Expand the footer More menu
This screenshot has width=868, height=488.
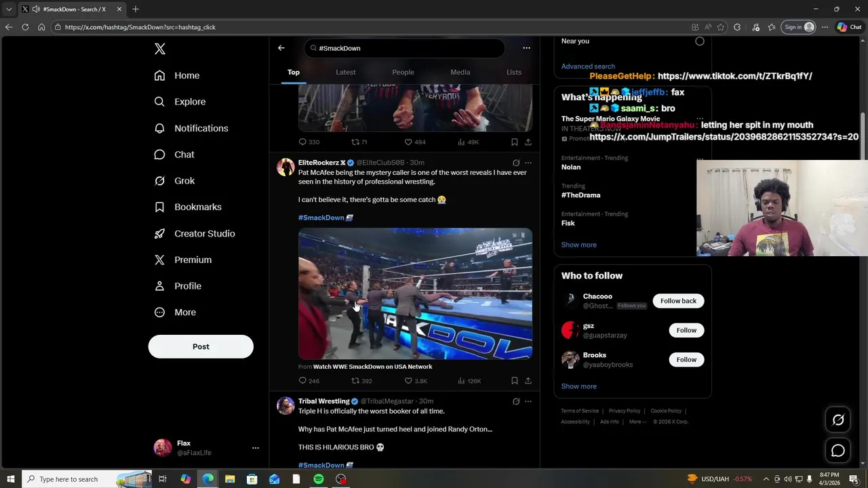[637, 422]
